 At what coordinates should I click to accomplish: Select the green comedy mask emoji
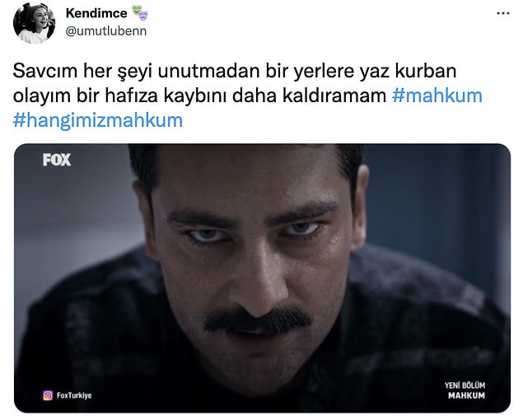coord(137,11)
